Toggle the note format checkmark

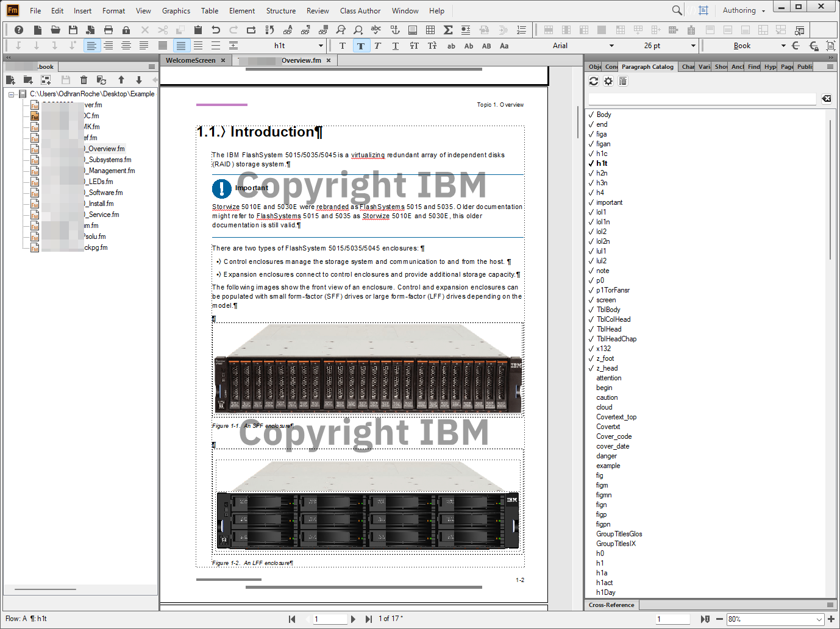point(591,271)
